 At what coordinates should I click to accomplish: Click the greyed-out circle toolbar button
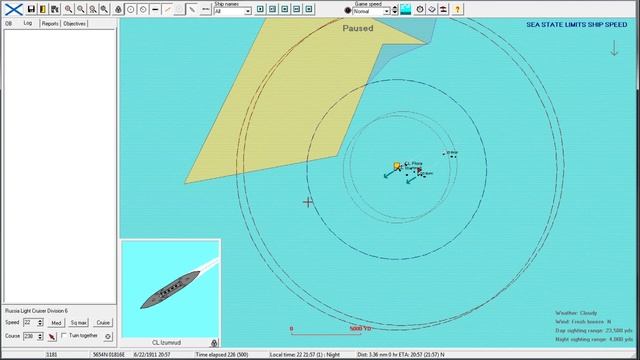point(179,9)
